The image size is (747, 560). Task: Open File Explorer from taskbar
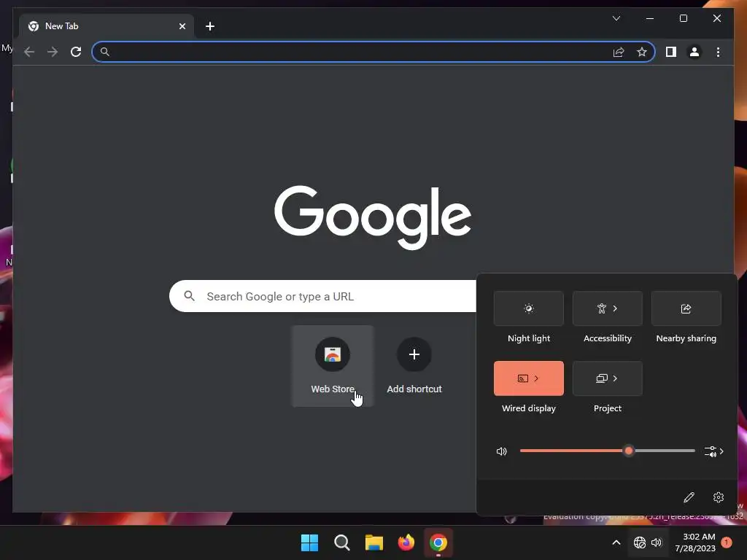[374, 542]
